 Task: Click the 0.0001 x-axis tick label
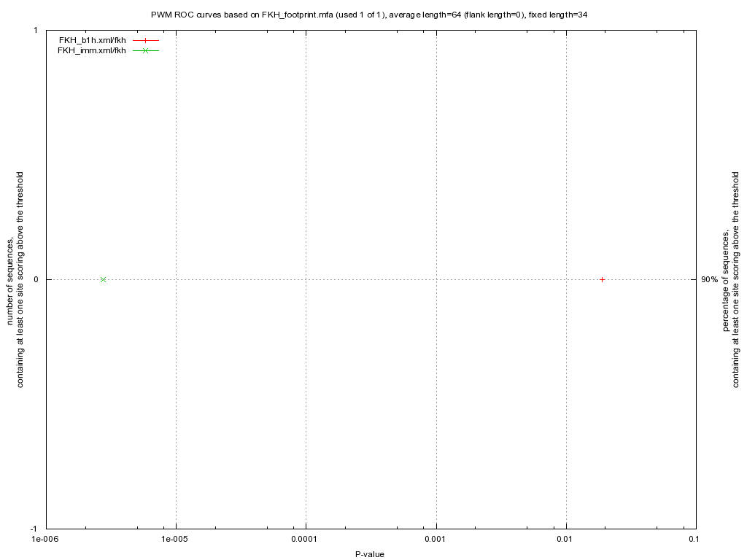[x=305, y=540]
